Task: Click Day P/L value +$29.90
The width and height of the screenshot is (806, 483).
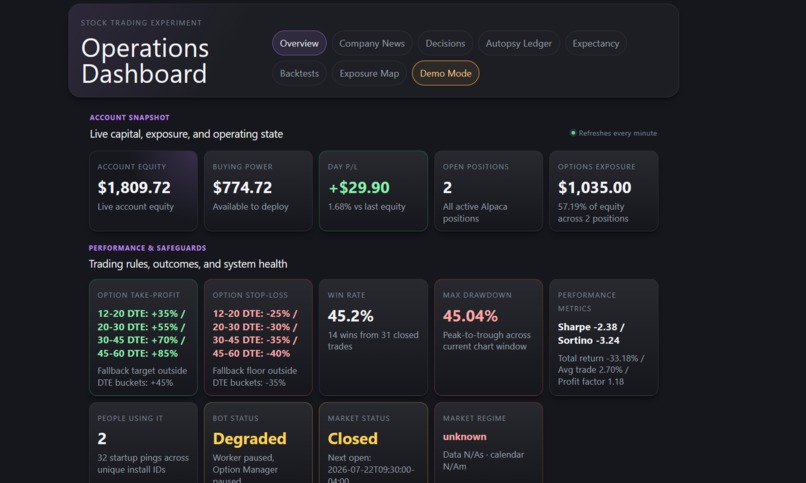Action: [x=359, y=188]
